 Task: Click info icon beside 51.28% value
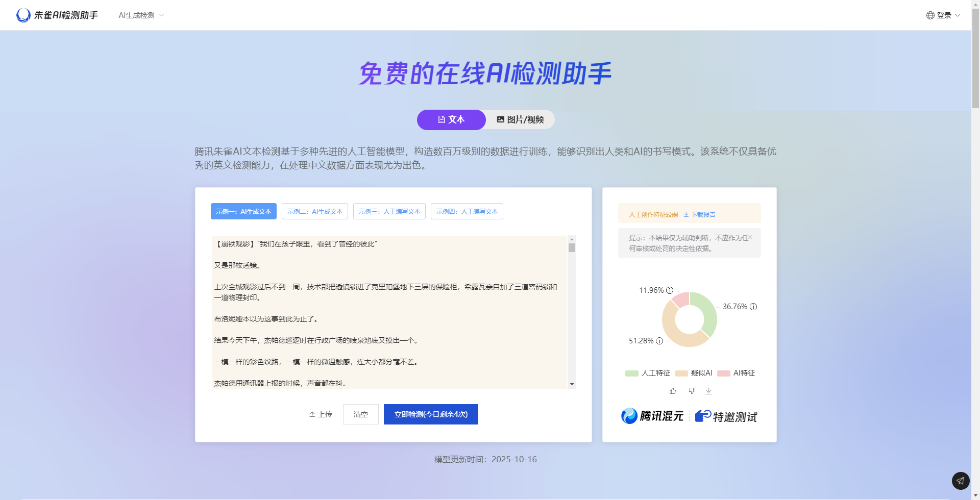click(659, 341)
